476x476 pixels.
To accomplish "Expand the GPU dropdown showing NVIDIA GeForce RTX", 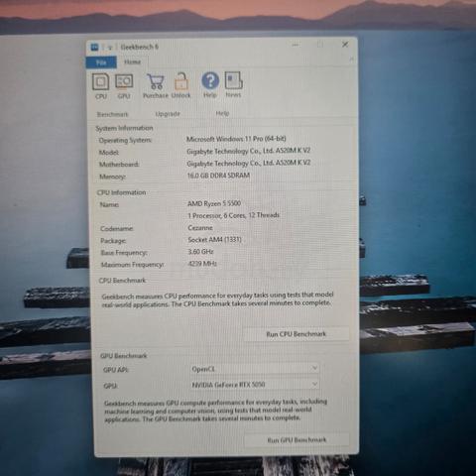I will click(x=255, y=385).
